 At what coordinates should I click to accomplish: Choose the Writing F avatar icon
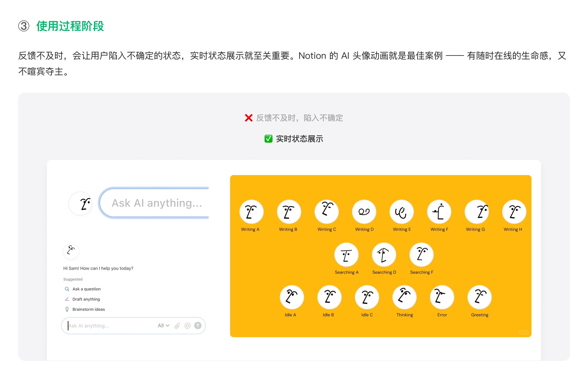(439, 212)
